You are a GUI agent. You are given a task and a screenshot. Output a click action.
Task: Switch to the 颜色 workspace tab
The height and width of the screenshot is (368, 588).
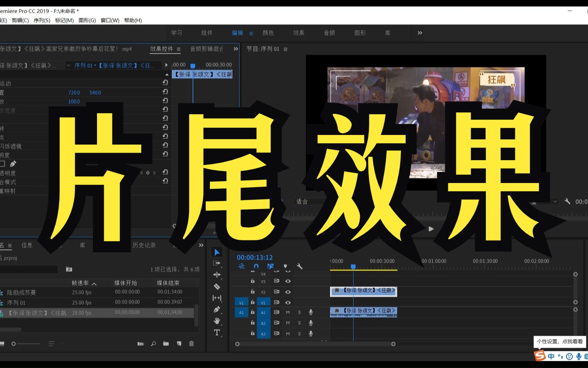point(268,33)
